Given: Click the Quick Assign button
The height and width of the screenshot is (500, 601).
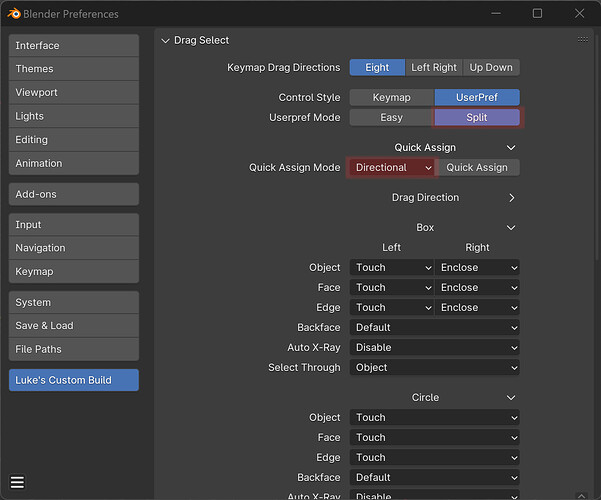Looking at the screenshot, I should [477, 168].
